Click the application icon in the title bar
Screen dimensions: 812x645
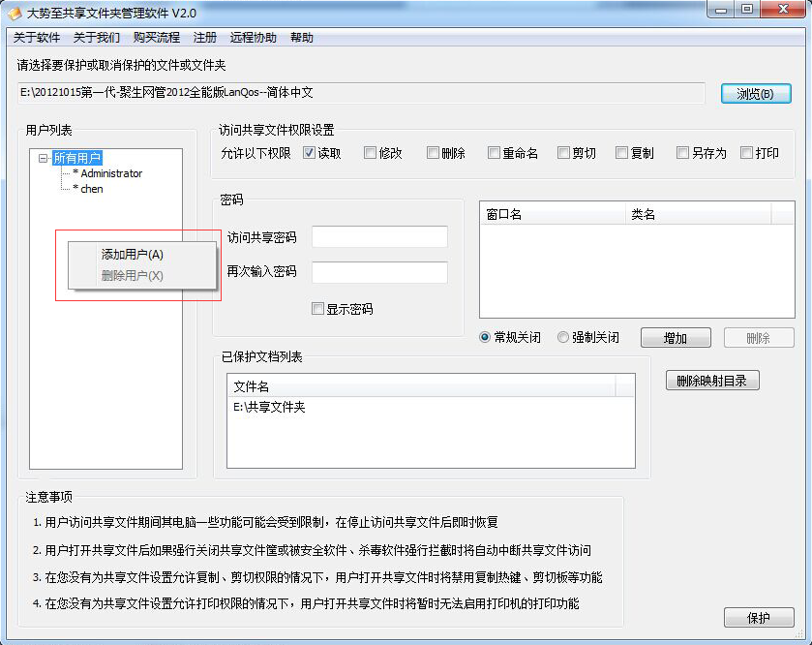13,11
